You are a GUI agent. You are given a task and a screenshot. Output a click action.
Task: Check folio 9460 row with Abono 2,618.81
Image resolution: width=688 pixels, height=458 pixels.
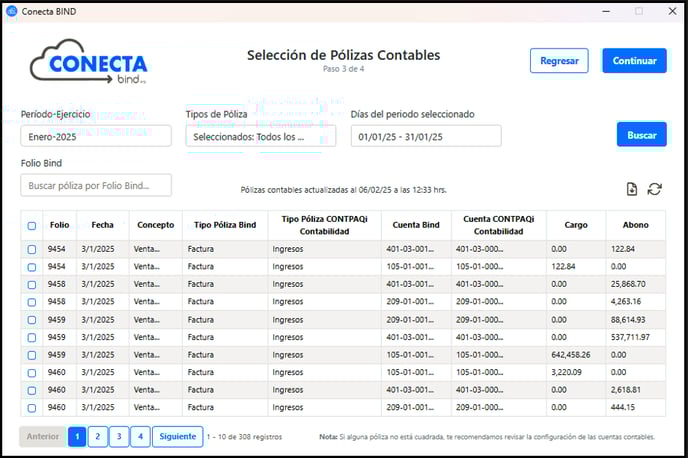point(32,390)
